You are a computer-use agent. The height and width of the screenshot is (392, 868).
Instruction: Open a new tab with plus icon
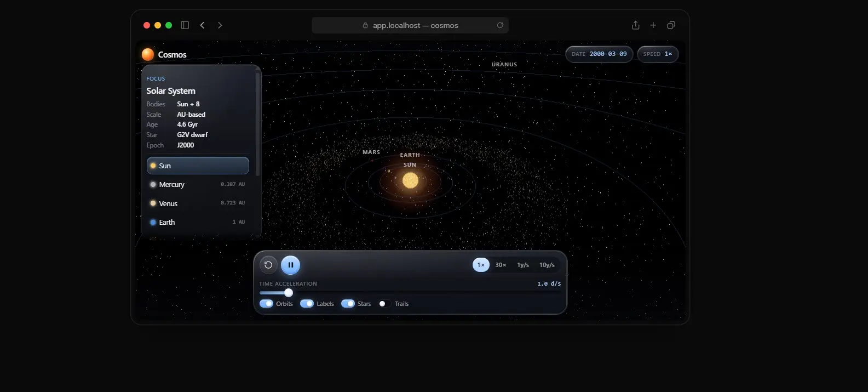click(x=653, y=25)
